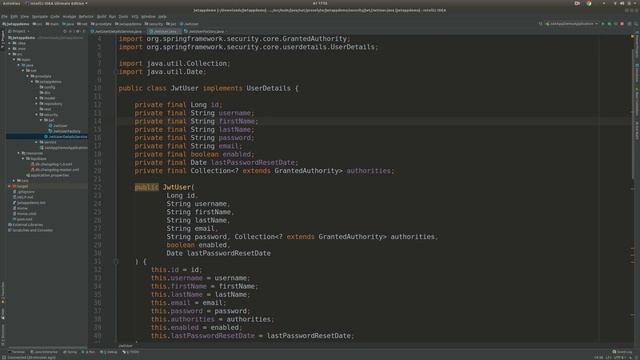Open the Run tool window at the bottom
Viewport: 640px width, 360px height.
[x=89, y=352]
